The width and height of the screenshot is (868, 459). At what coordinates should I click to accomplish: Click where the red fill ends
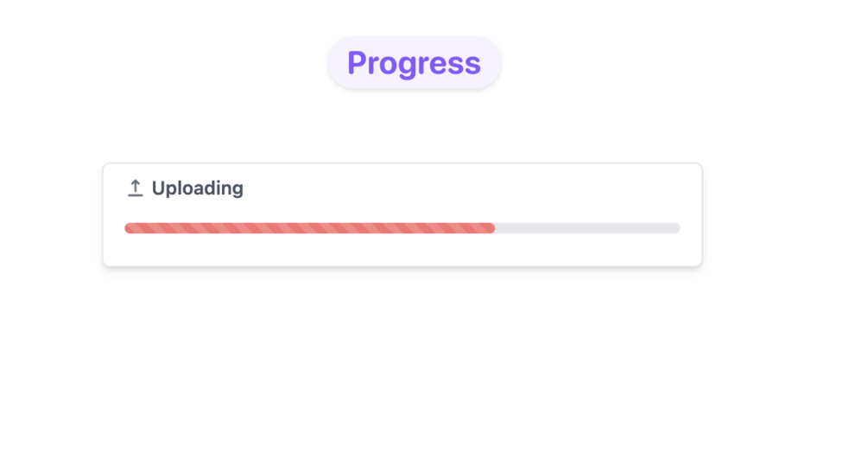(x=494, y=228)
